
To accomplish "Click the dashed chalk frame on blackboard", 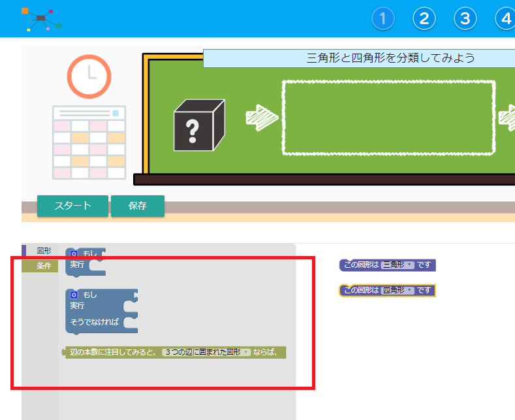I will [388, 118].
